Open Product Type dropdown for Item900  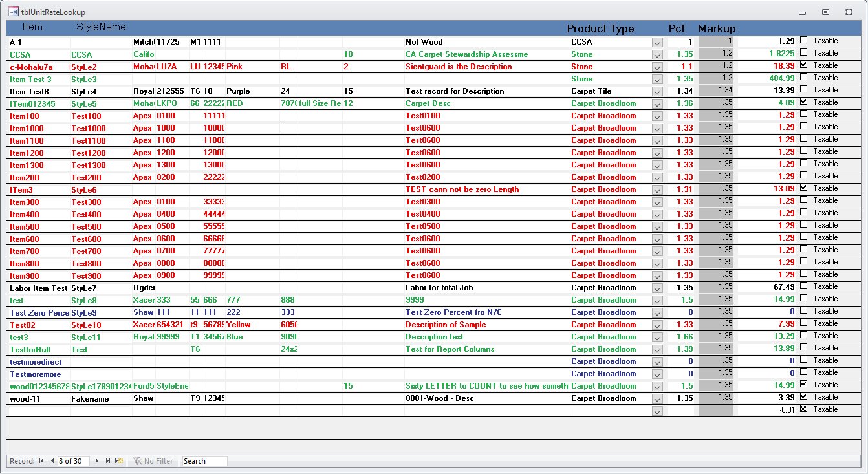point(657,275)
